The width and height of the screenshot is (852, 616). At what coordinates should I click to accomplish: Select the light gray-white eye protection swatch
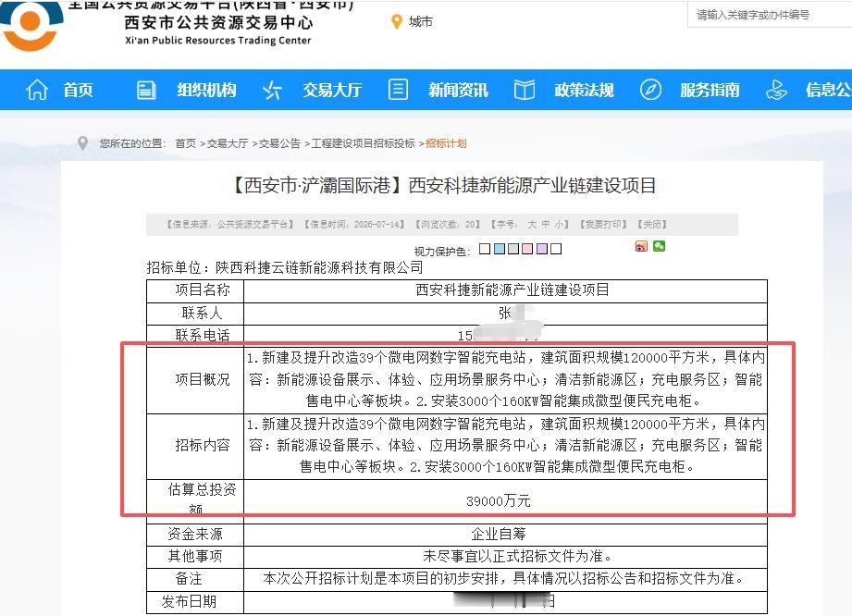[485, 249]
